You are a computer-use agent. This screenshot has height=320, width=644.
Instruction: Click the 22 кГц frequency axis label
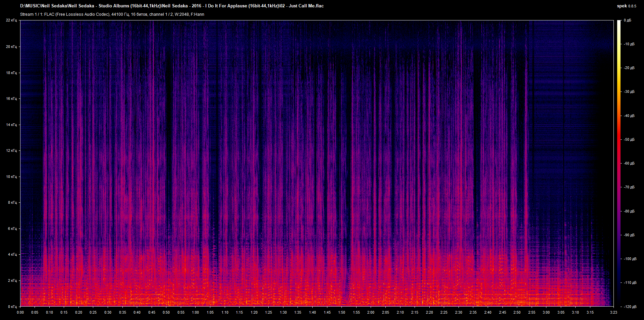click(x=11, y=20)
